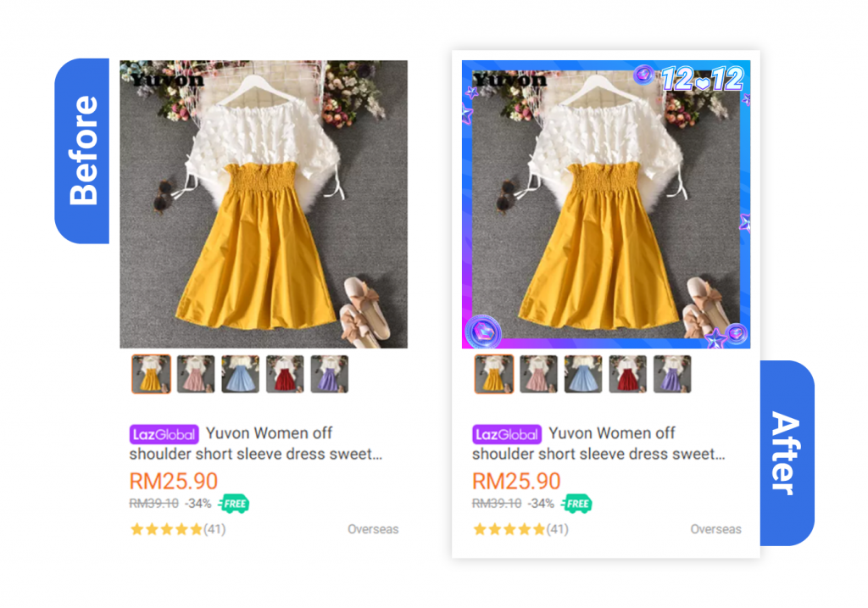The image size is (868, 608).
Task: Open the Before card main dress image
Action: [x=264, y=204]
